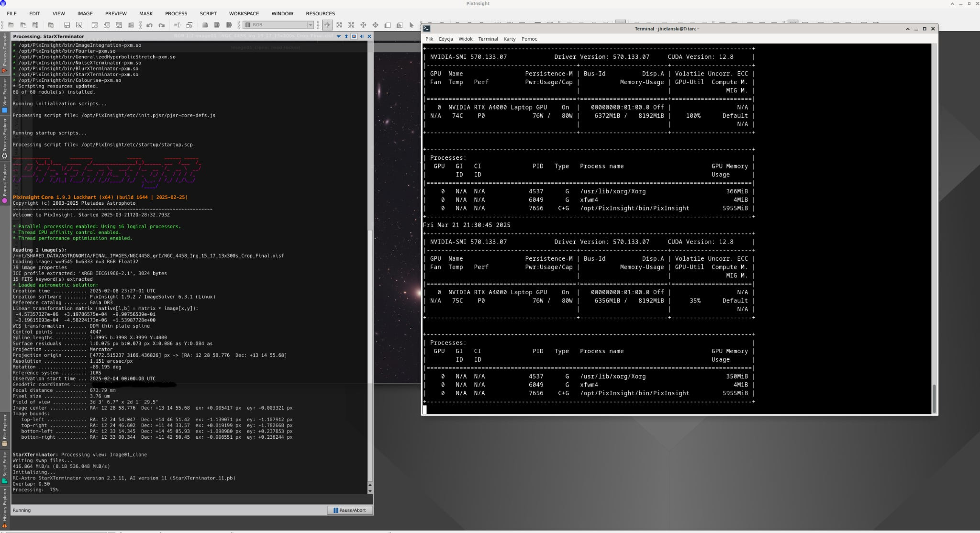Close the Process Console panel with blue X
Image resolution: width=980 pixels, height=533 pixels.
click(369, 36)
